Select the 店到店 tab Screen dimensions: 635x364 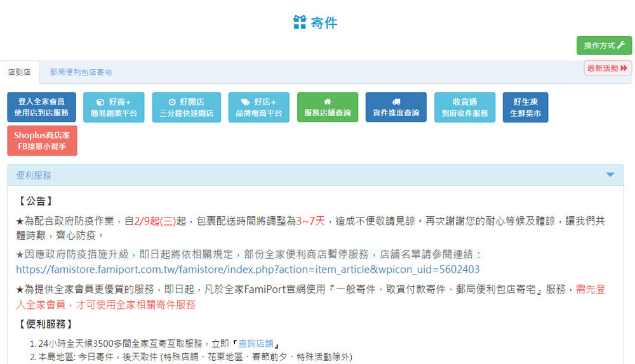pos(20,72)
